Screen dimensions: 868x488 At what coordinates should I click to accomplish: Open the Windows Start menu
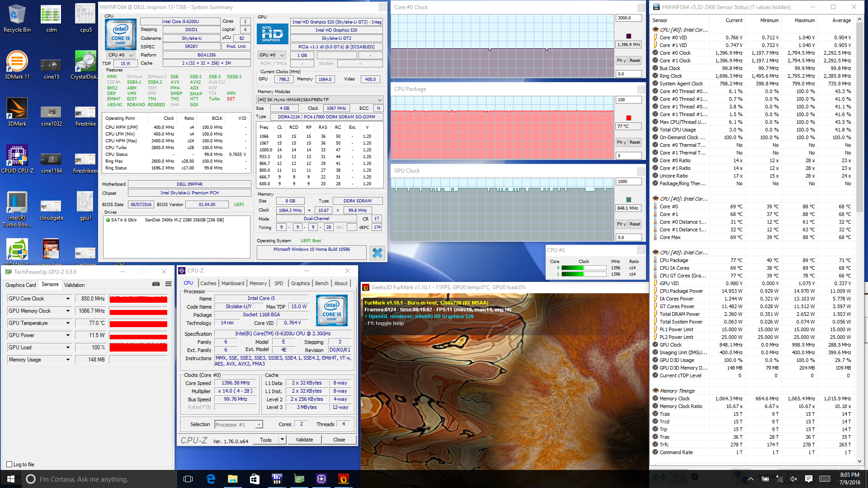11,479
